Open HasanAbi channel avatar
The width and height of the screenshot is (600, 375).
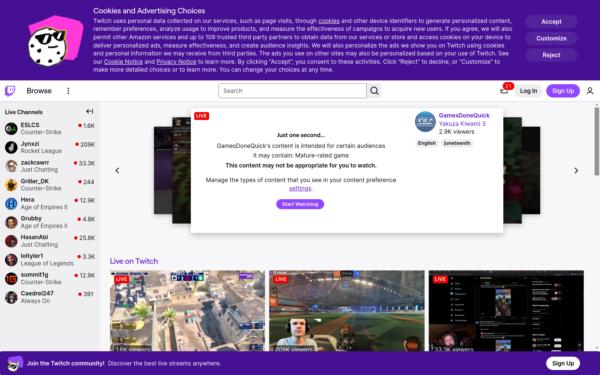(11, 241)
